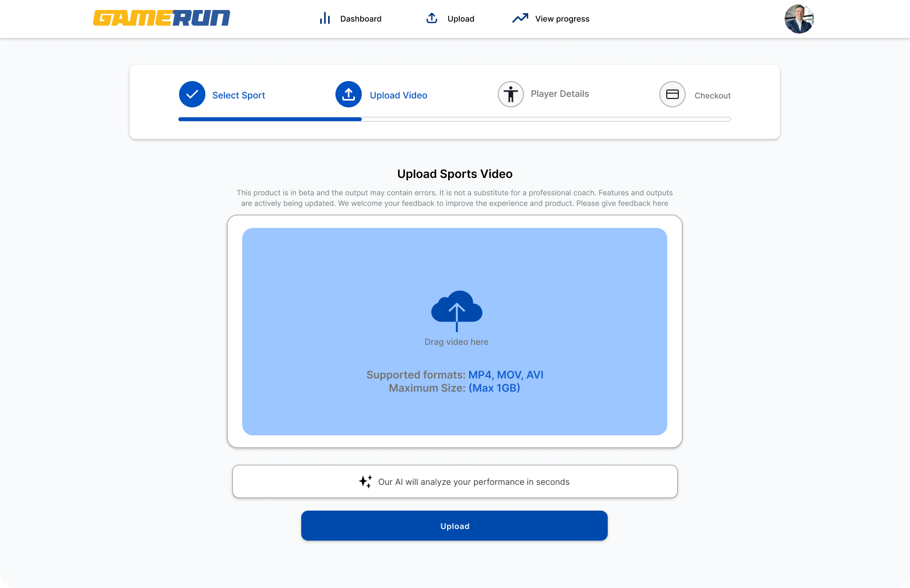The height and width of the screenshot is (588, 910).
Task: Click the AI sparkle stars icon
Action: pos(365,482)
